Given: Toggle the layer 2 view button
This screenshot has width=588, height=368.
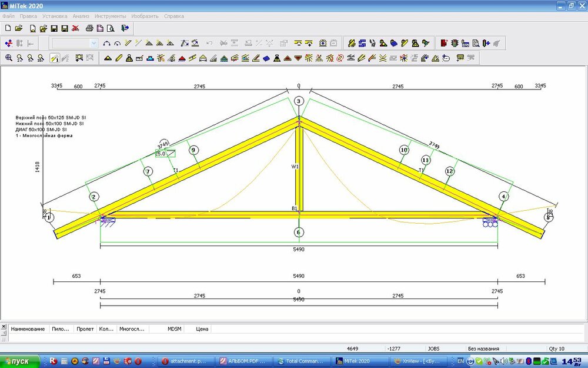Looking at the screenshot, I should [65, 58].
